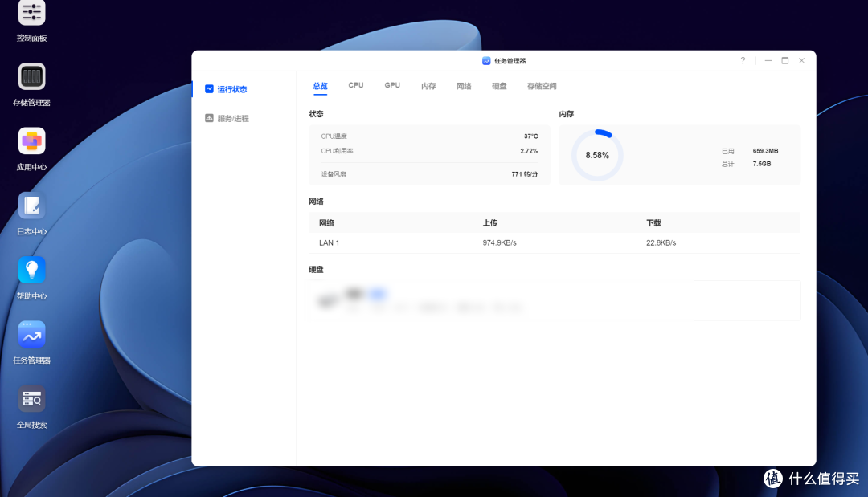Launch 存储管理器 (Storage Manager) from the desktop
Image resolution: width=868 pixels, height=497 pixels.
click(x=31, y=77)
